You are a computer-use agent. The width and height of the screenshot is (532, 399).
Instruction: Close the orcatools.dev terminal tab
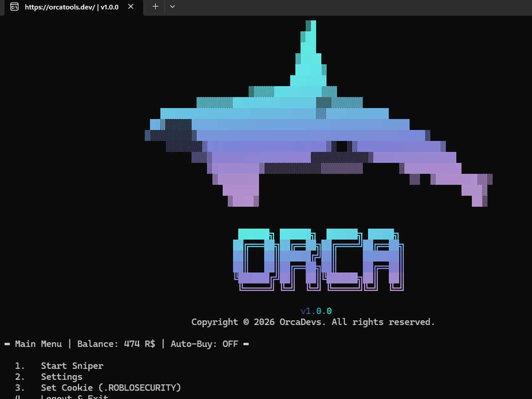point(131,7)
